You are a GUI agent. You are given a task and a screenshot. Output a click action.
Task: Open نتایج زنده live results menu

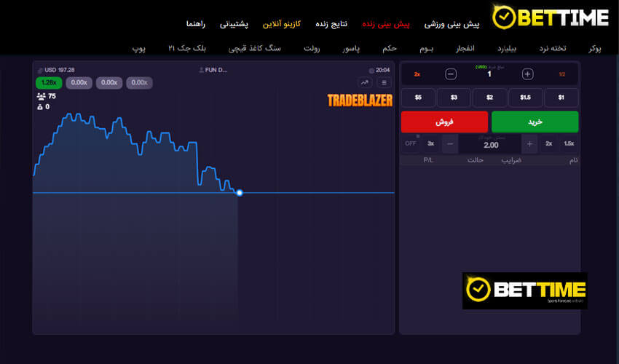click(331, 24)
